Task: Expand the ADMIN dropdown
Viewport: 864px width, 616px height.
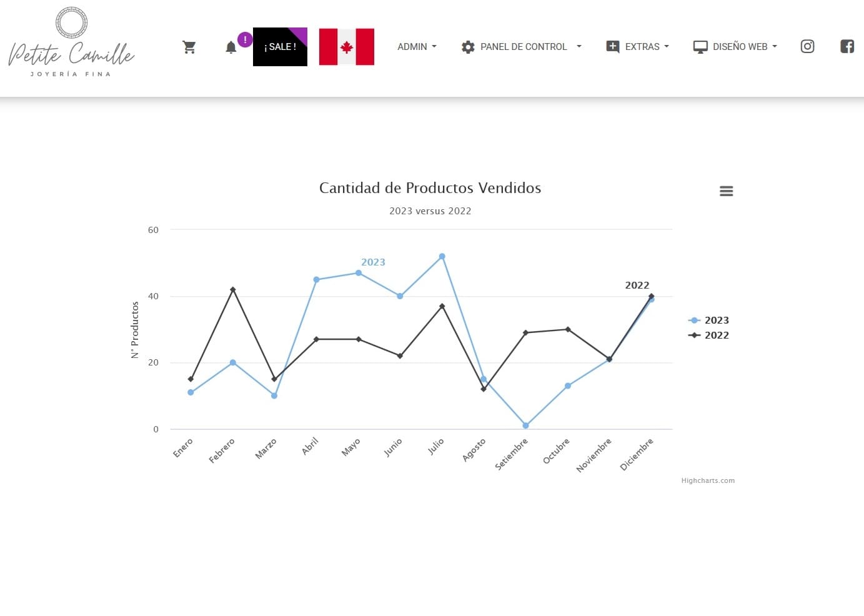Action: [x=417, y=46]
